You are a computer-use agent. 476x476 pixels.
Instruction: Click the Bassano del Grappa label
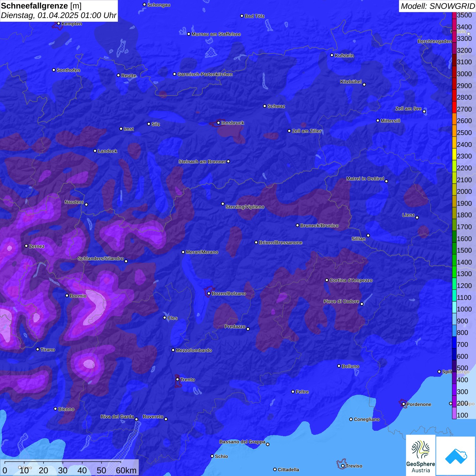coord(242,442)
